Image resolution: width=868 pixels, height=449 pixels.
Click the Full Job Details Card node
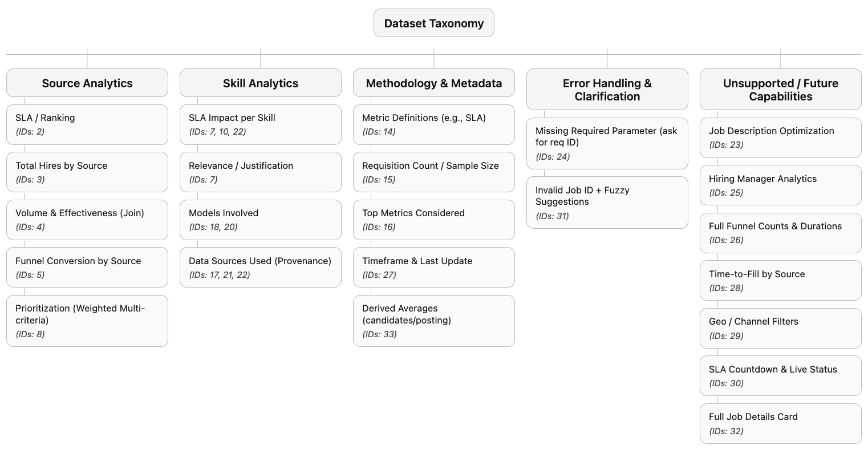click(x=781, y=423)
